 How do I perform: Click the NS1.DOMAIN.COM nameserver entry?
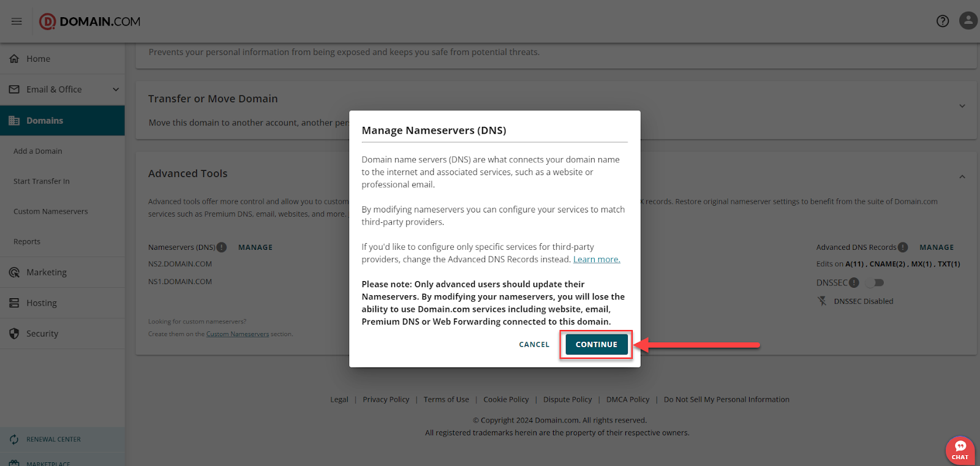pyautogui.click(x=180, y=282)
